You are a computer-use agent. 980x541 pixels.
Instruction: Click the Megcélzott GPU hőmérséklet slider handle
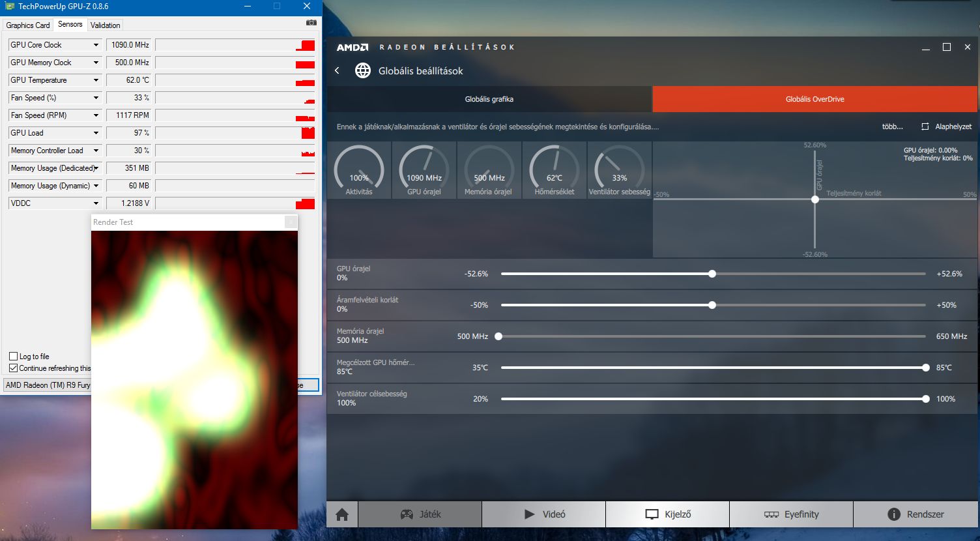[x=926, y=368]
